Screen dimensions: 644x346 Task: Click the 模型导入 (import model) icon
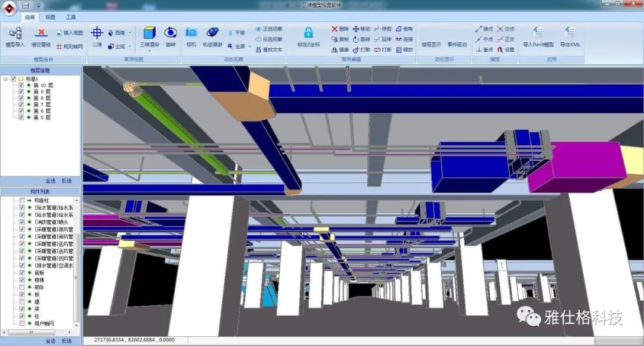(x=15, y=33)
